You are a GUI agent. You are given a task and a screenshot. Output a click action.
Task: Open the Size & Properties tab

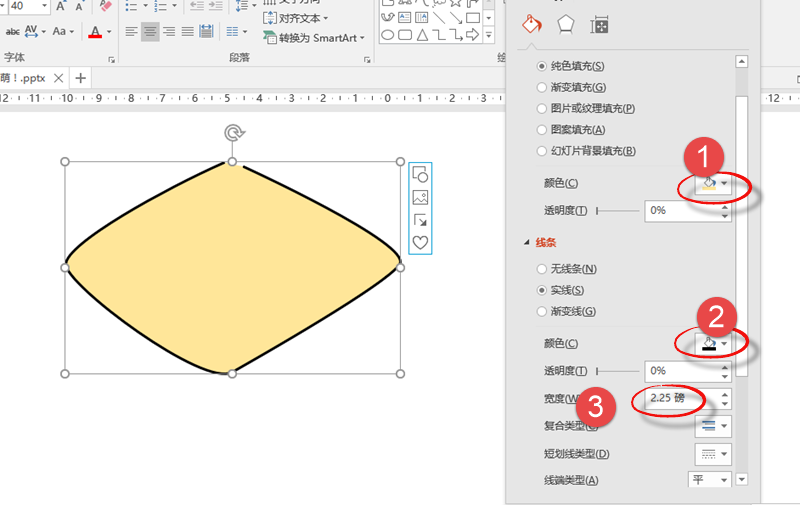[x=599, y=25]
